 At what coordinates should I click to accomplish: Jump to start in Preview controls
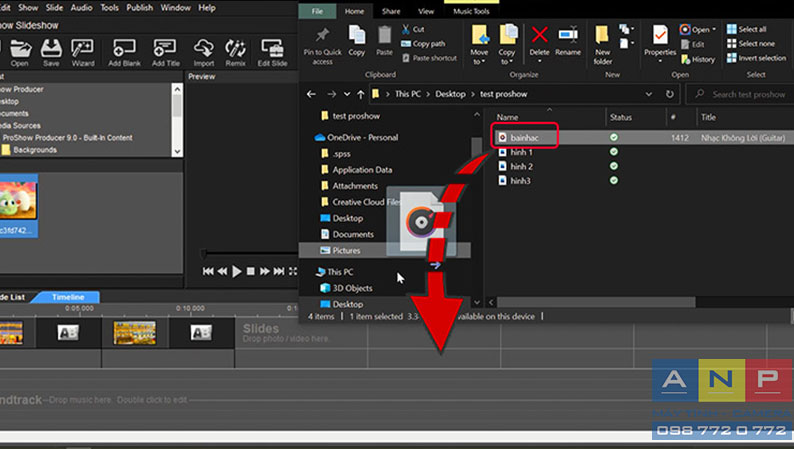click(x=208, y=271)
